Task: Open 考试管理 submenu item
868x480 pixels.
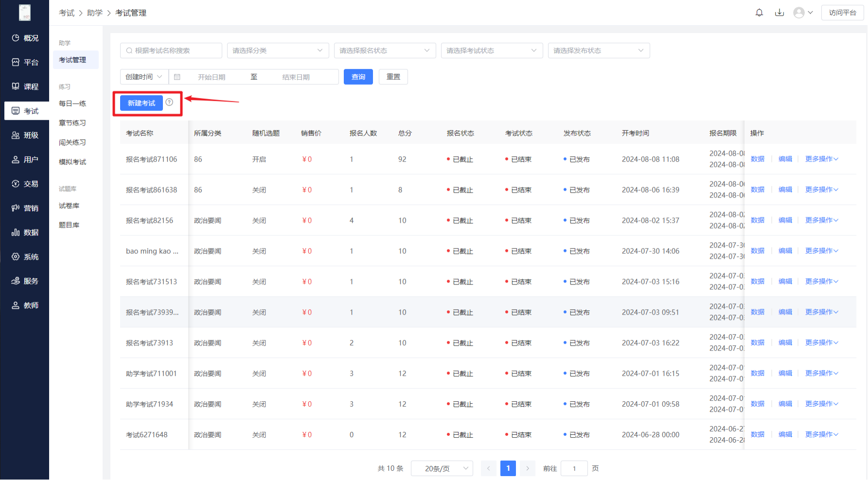Action: (76, 60)
